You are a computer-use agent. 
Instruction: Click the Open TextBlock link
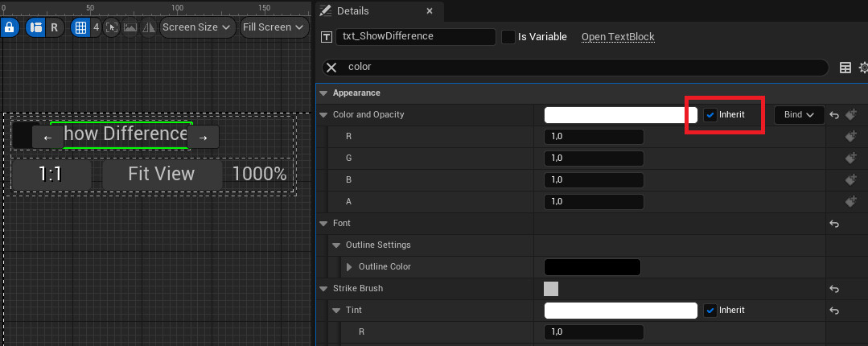[618, 36]
